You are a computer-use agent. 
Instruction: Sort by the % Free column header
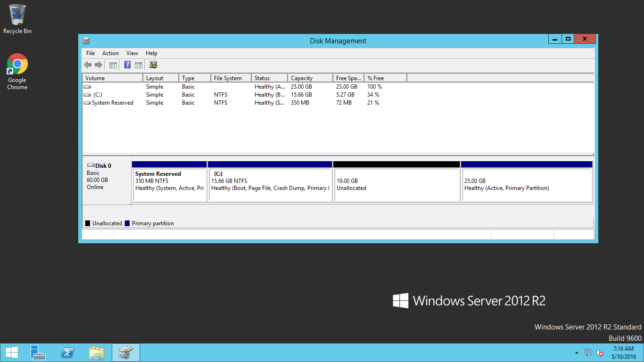coord(386,78)
